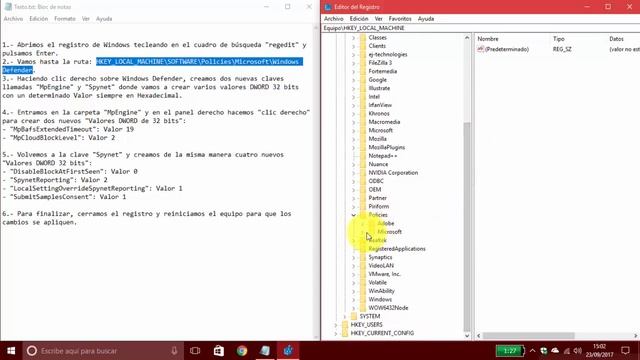Click the HKEY_USERS folder icon
The image size is (640, 360).
[345, 324]
